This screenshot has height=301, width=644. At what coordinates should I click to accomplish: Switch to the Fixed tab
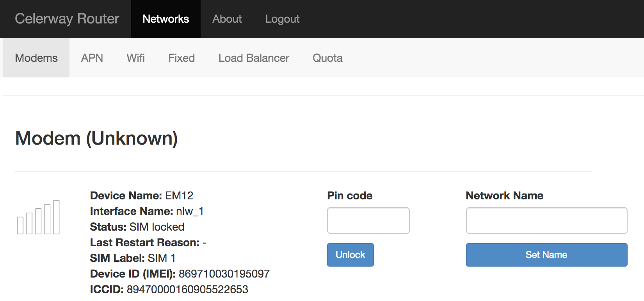(181, 58)
